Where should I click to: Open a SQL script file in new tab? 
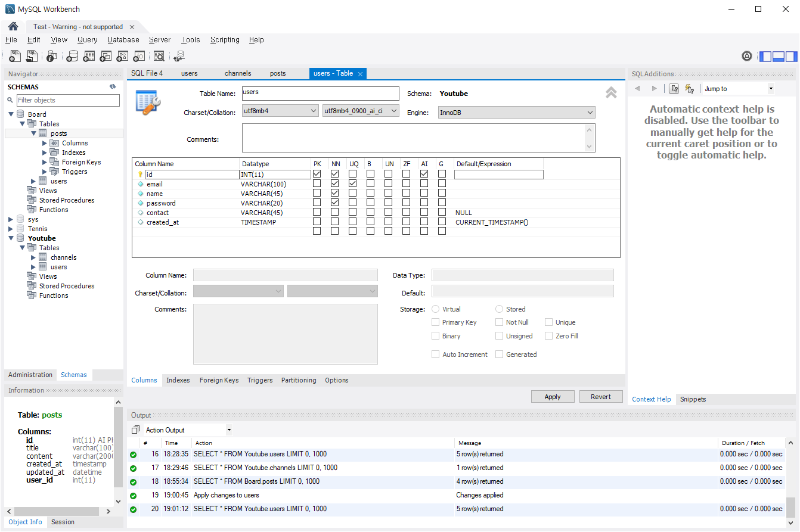point(32,56)
